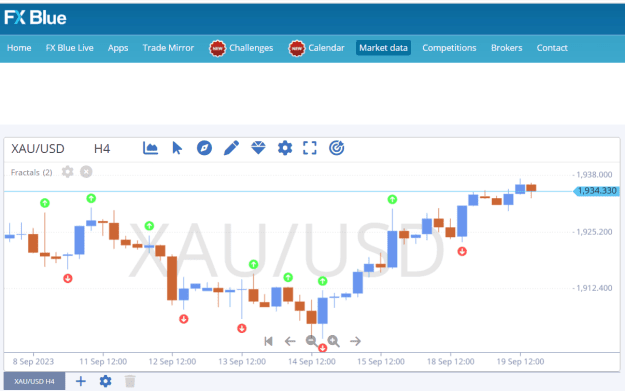
Task: Open the Challenges page
Action: 251,48
